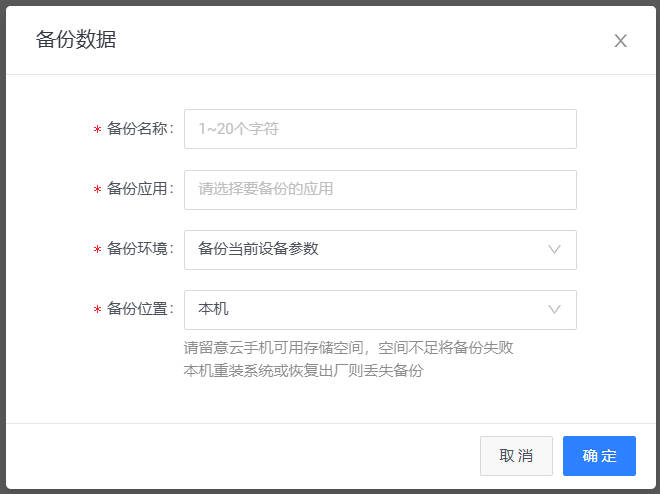Close the 备份数据 dialog with the X icon
This screenshot has height=494, width=660.
coord(620,41)
